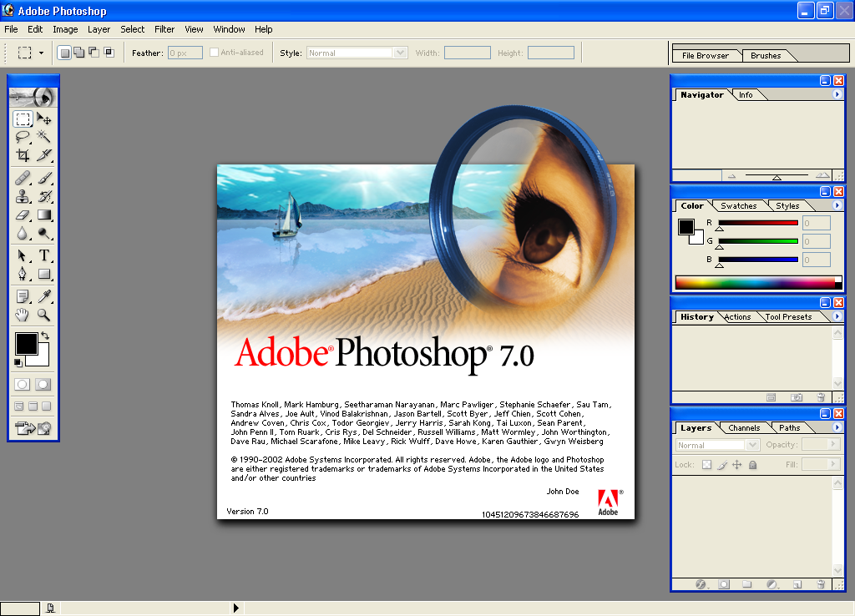Select the Magic Wand tool
This screenshot has height=616, width=855.
click(x=44, y=137)
